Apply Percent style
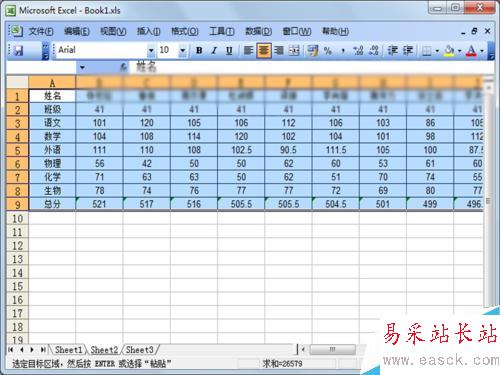Image resolution: width=500 pixels, height=375 pixels. tap(328, 51)
